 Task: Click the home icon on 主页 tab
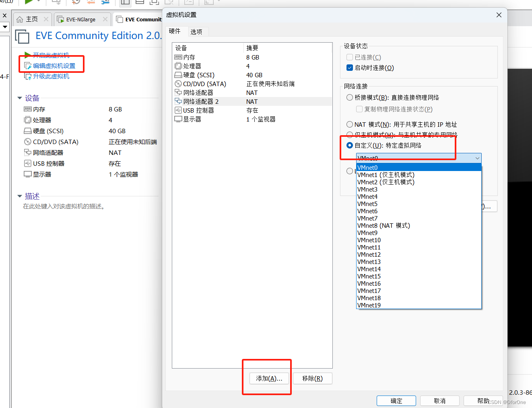click(20, 19)
